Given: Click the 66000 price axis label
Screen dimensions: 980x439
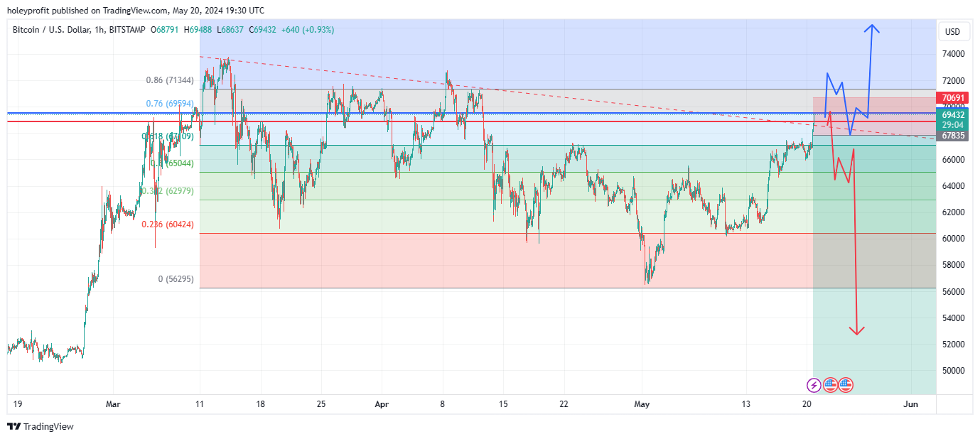Looking at the screenshot, I should (953, 160).
